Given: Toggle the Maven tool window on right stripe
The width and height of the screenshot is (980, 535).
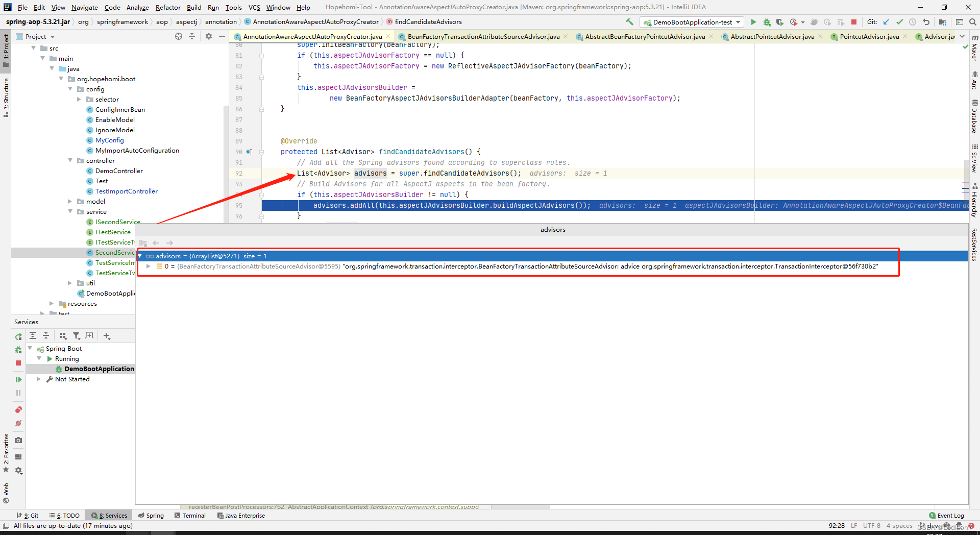Looking at the screenshot, I should click(974, 48).
